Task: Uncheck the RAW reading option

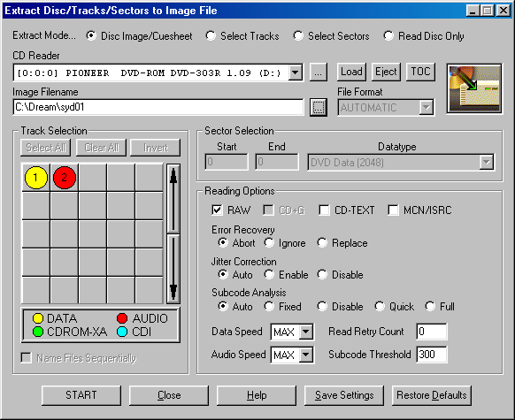Action: point(217,210)
